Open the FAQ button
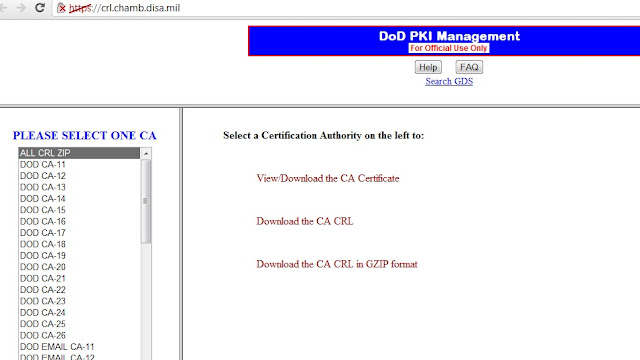Screen dimensions: 640x360 point(469,67)
